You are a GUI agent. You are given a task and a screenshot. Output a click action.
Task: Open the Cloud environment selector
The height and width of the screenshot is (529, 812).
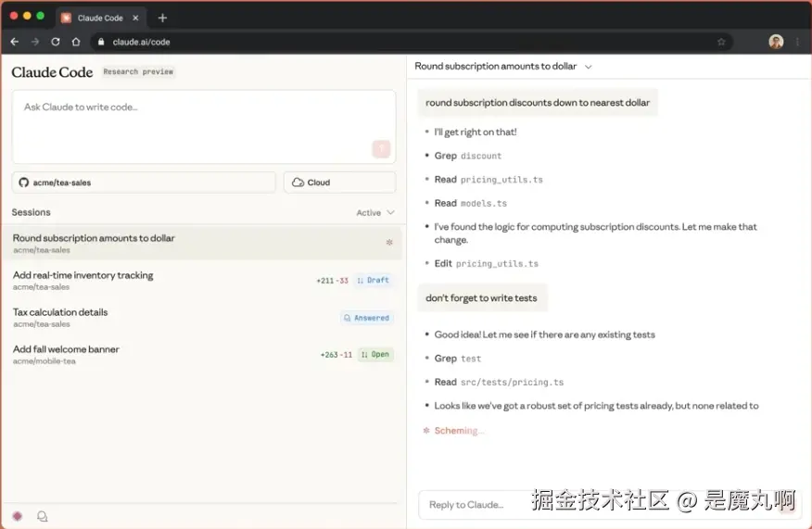coord(339,183)
